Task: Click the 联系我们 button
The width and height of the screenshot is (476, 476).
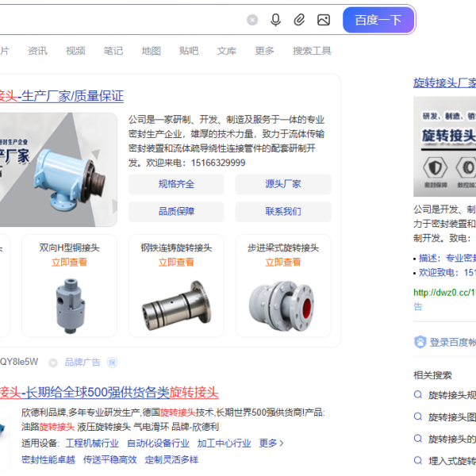Action: [283, 211]
